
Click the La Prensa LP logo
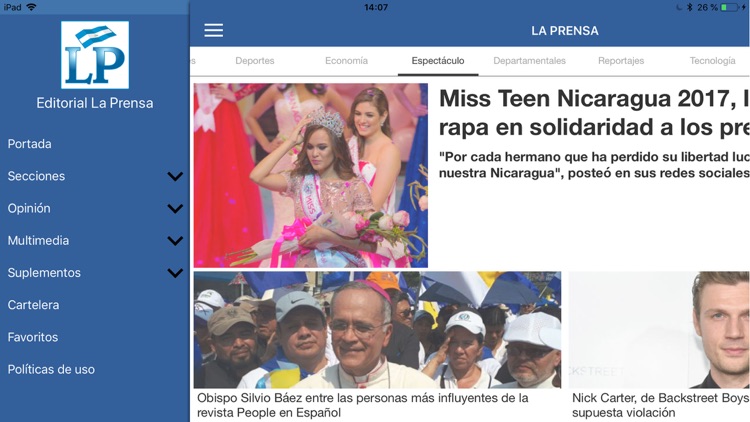[x=95, y=55]
